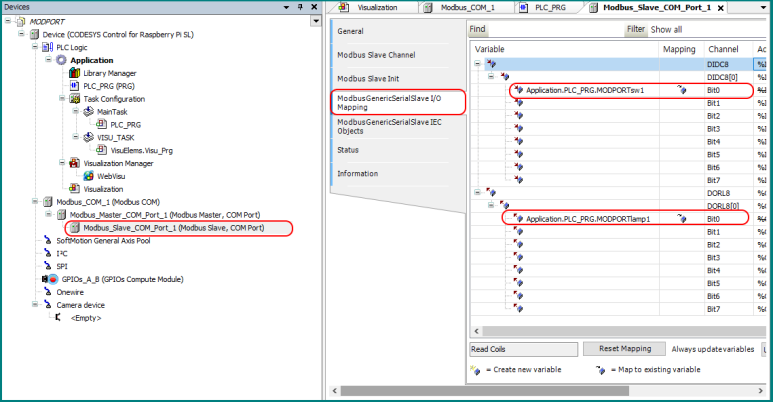Viewport: 773px width, 402px height.
Task: Click mapping icon for MODPORTlamp1 row
Action: click(681, 218)
